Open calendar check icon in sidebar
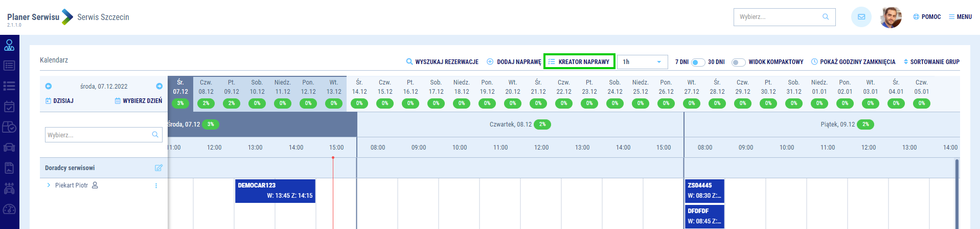The image size is (980, 229). pyautogui.click(x=9, y=107)
